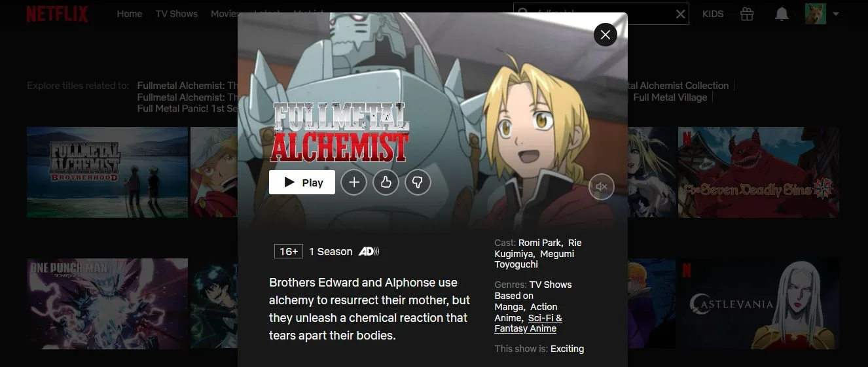Click the Netflix logo
The height and width of the screenshot is (367, 868).
tap(57, 14)
